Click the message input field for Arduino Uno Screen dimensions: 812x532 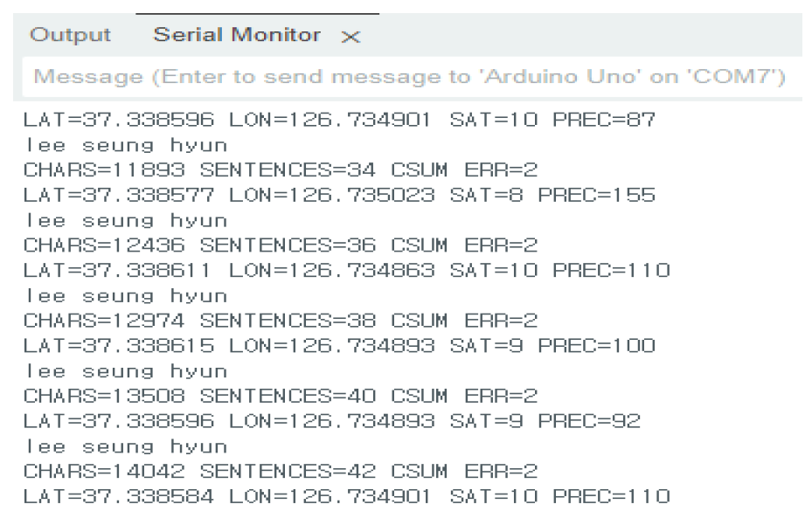[x=409, y=77]
